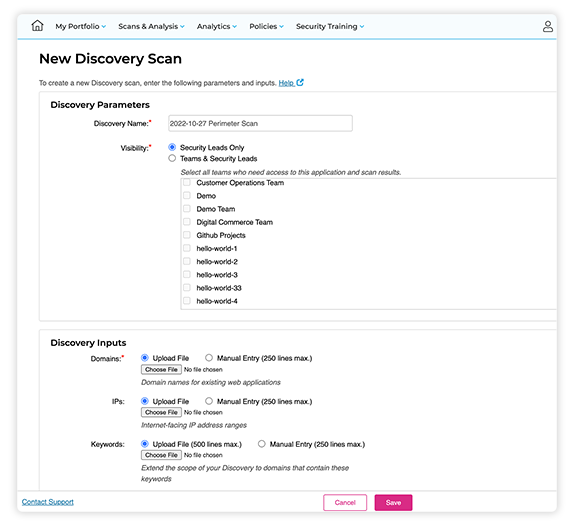Go to the home icon

coord(37,26)
